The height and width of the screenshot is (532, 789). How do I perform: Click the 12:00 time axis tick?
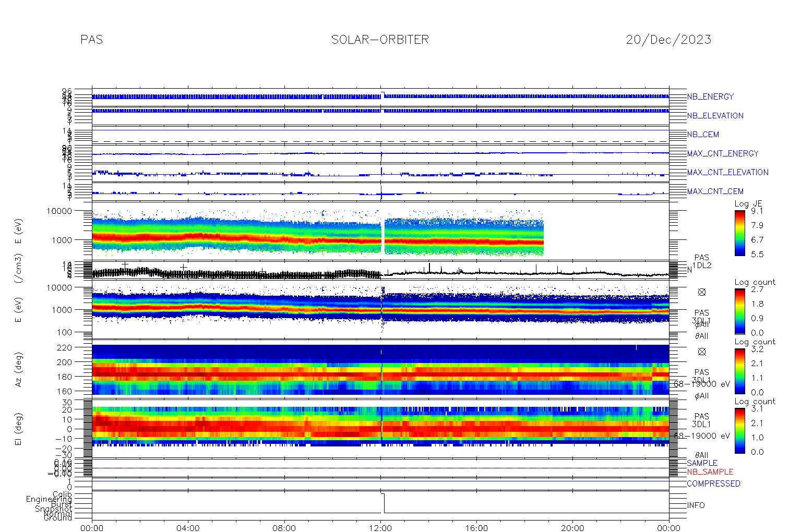(x=380, y=528)
